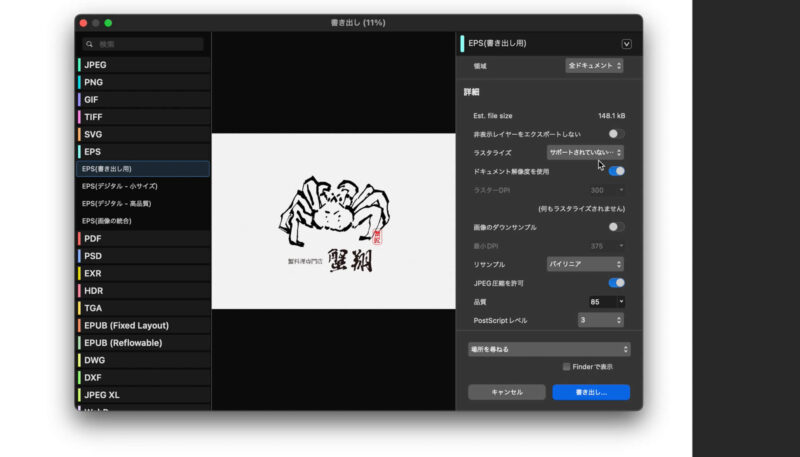Open the 場所を尋ねる destination dropdown
The image size is (800, 457).
tap(549, 349)
